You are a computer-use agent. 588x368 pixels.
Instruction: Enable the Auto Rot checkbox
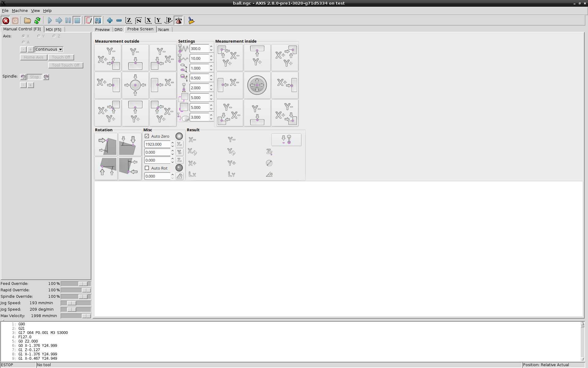(x=147, y=168)
